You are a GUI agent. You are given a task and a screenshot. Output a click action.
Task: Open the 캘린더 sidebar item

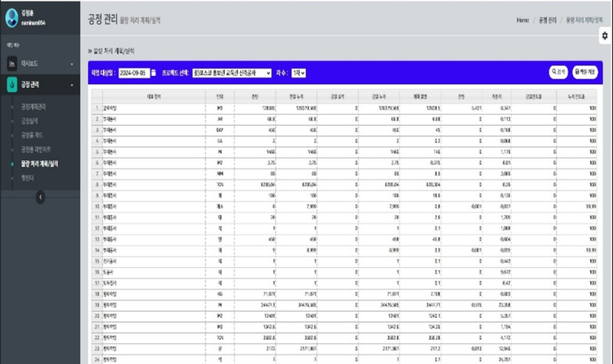click(29, 177)
